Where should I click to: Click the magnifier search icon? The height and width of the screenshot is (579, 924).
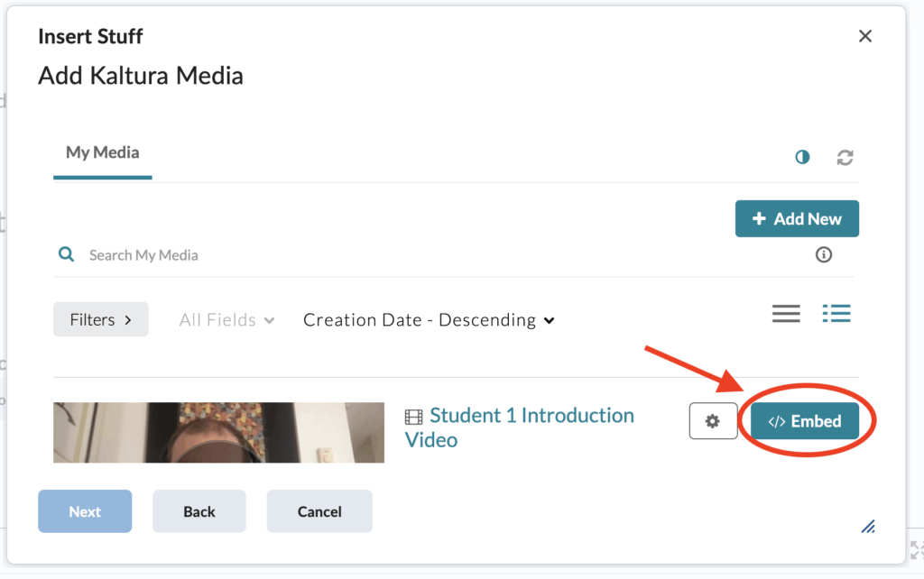[x=66, y=255]
